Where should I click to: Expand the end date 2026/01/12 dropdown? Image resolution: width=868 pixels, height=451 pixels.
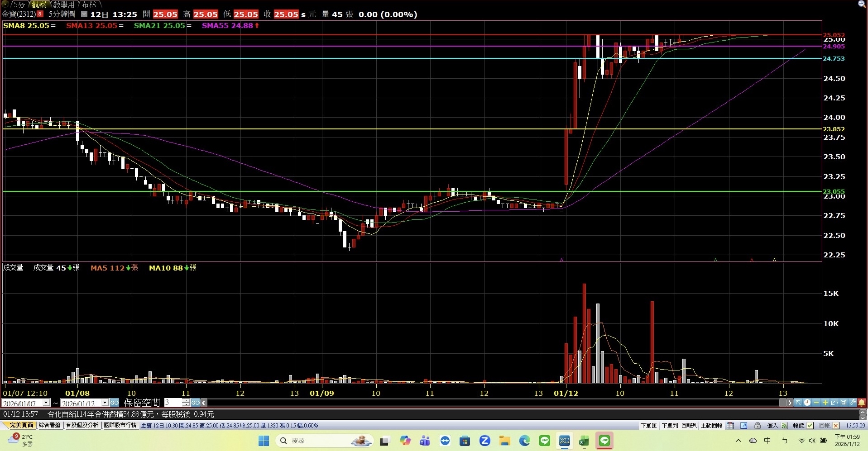[x=105, y=403]
